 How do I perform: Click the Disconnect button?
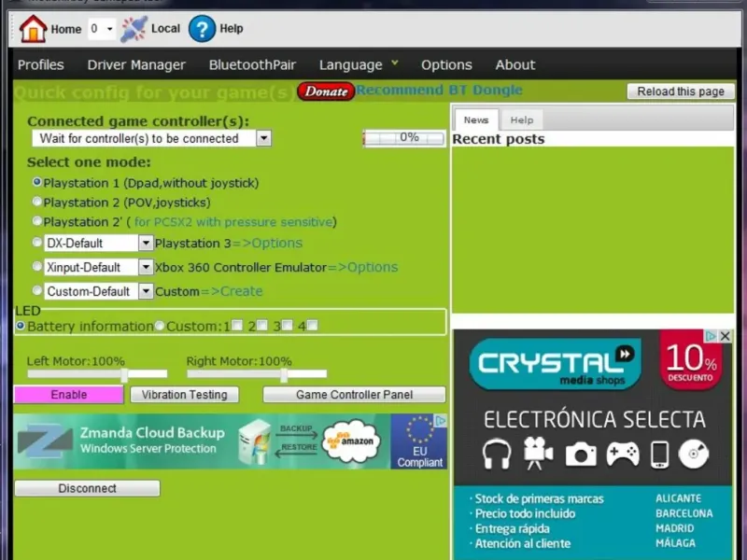87,488
